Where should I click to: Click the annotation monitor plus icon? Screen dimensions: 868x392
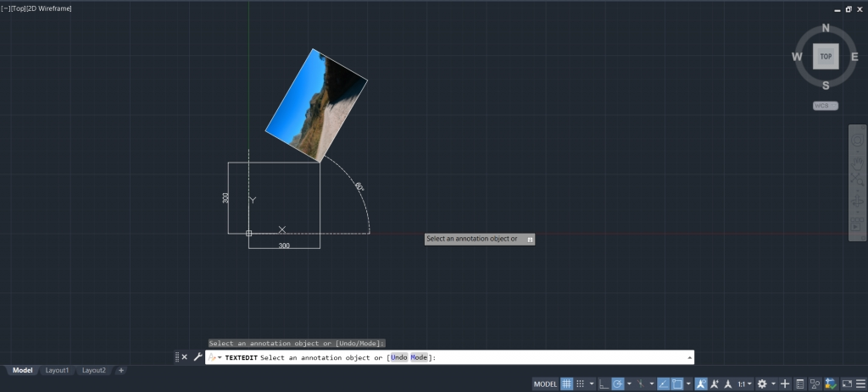point(785,384)
